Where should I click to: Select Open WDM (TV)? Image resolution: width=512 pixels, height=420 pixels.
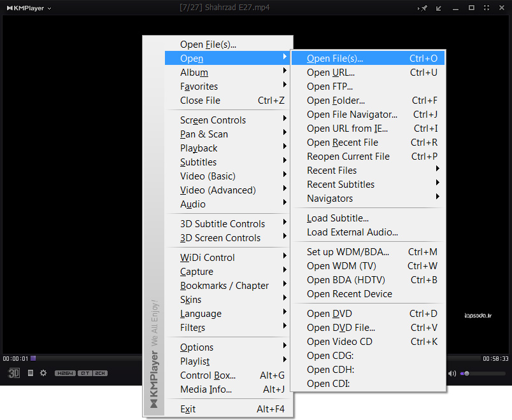point(368,266)
